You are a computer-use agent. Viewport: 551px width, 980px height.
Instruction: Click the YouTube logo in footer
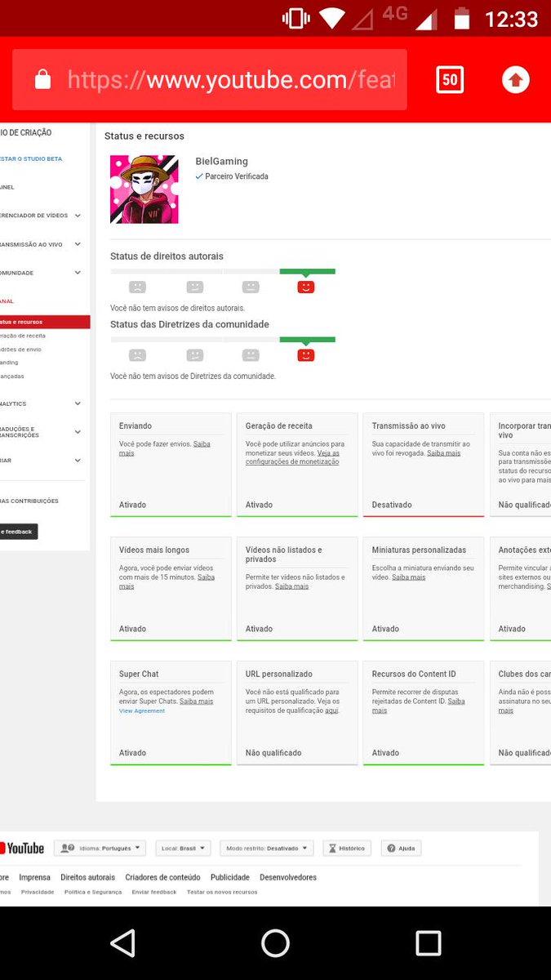click(x=22, y=849)
